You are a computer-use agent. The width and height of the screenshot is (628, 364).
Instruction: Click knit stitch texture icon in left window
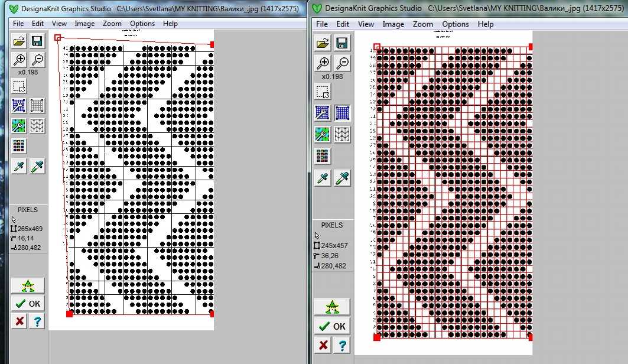tap(37, 126)
